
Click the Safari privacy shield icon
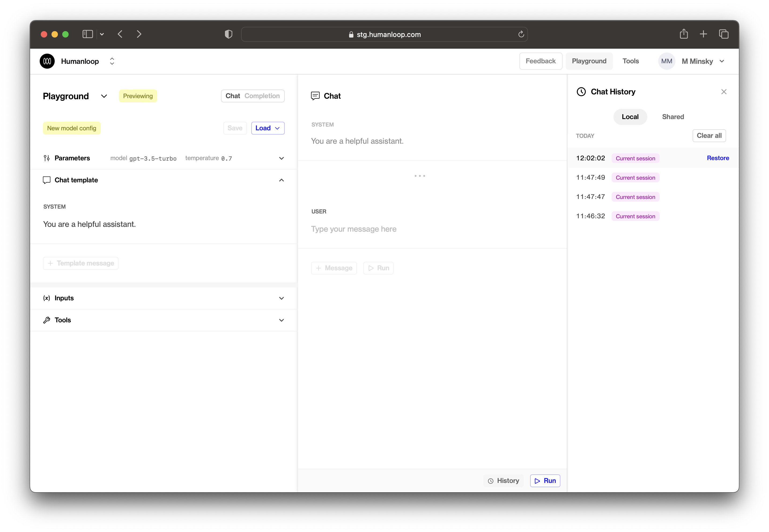pos(228,34)
